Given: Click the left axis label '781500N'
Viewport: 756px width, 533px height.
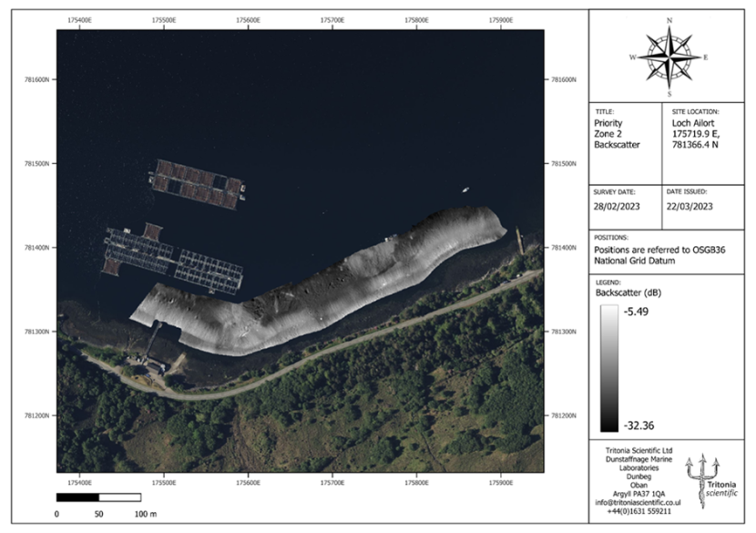Looking at the screenshot, I should pyautogui.click(x=36, y=163).
